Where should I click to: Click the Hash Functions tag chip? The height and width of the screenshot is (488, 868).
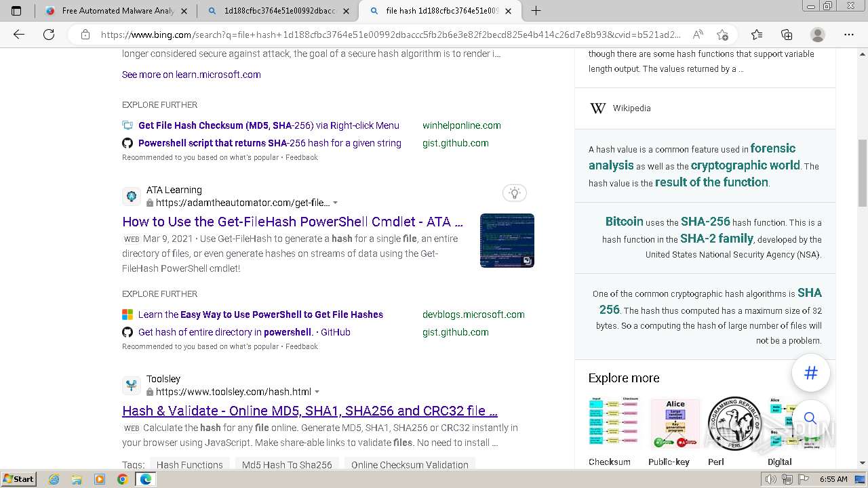pyautogui.click(x=190, y=465)
